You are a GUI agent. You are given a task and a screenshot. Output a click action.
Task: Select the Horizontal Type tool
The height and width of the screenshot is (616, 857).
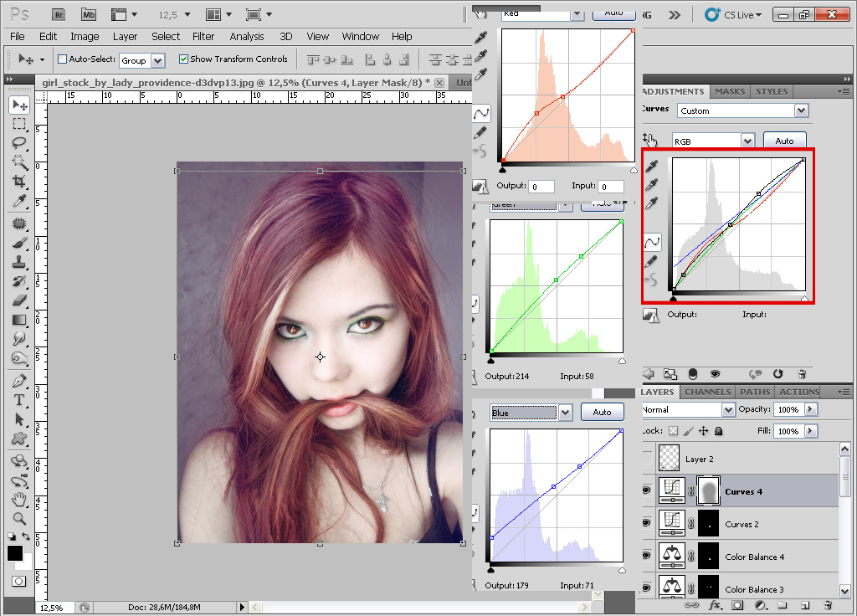pos(20,399)
